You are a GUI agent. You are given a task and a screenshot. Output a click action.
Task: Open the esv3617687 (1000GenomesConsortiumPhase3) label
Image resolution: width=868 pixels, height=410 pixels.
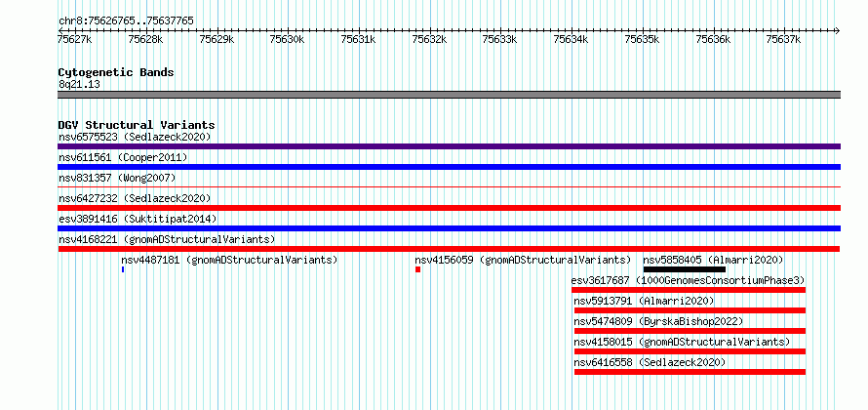tap(689, 280)
